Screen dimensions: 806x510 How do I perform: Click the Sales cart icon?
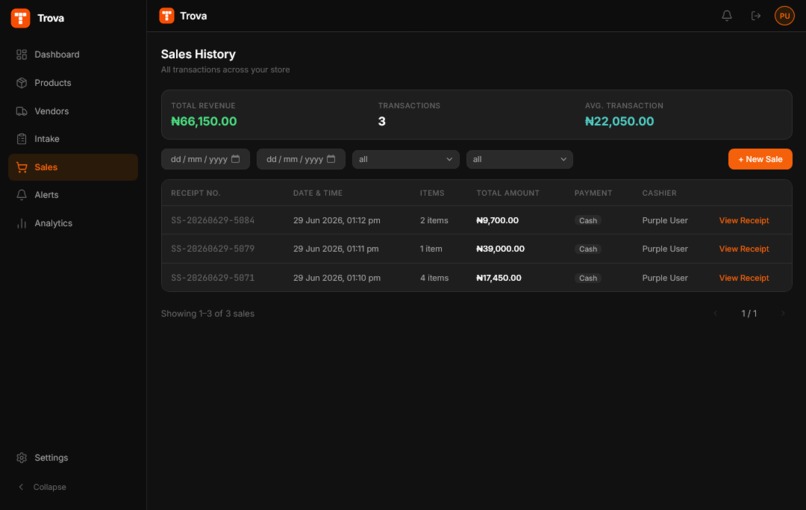(22, 167)
